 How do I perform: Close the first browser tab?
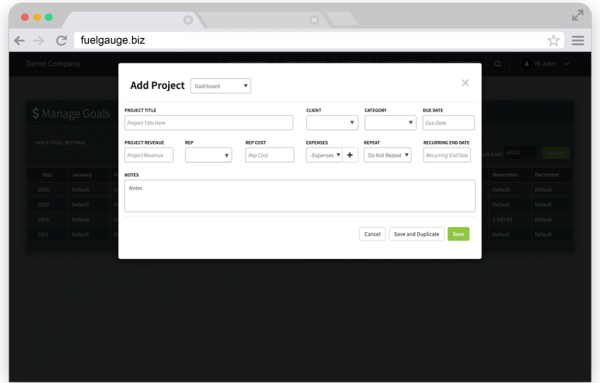[x=188, y=20]
